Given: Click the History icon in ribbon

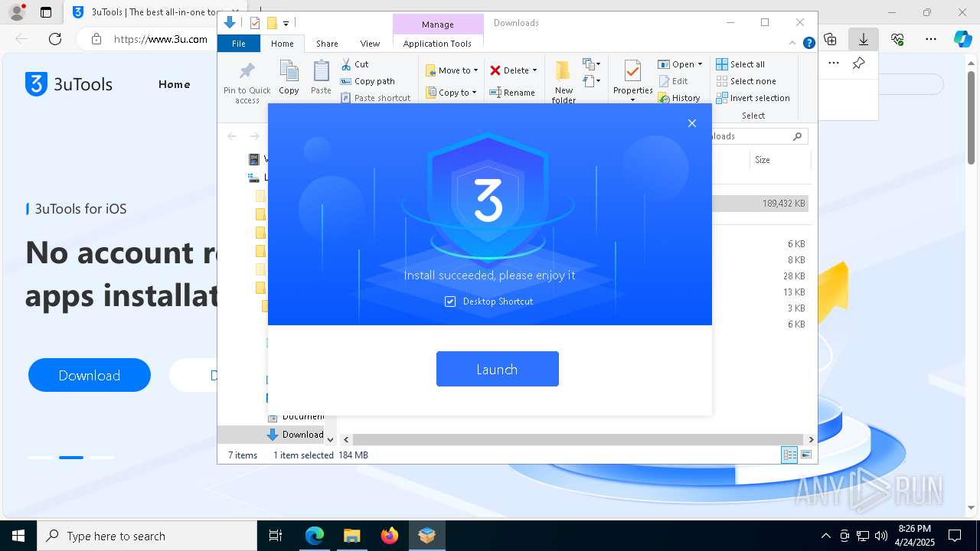Looking at the screenshot, I should coord(664,98).
